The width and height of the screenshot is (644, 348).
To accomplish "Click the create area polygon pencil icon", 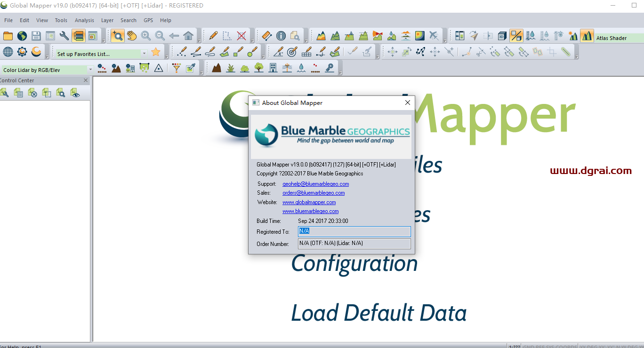I will pos(224,52).
